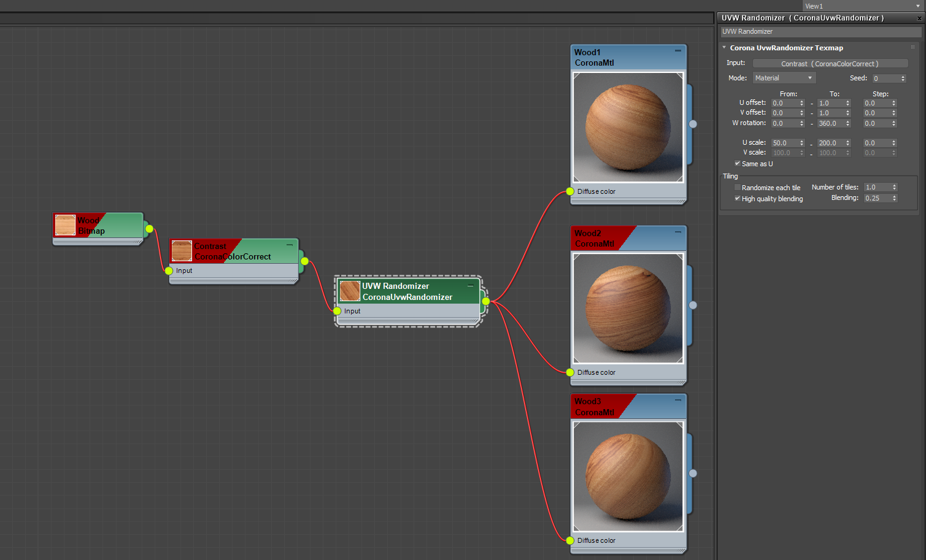Click the Wood Bitmap node output socket

(149, 229)
